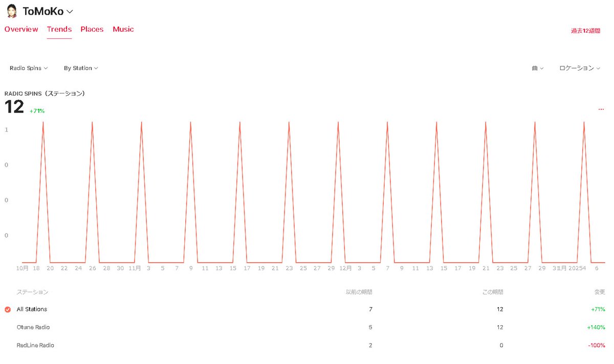Image resolution: width=614 pixels, height=364 pixels.
Task: Select the All Stations row label
Action: point(32,309)
